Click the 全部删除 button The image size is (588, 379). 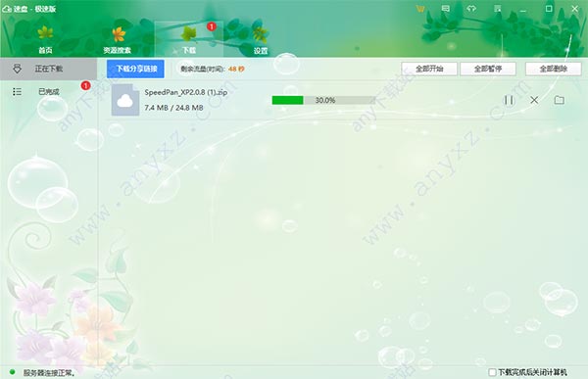click(x=554, y=69)
